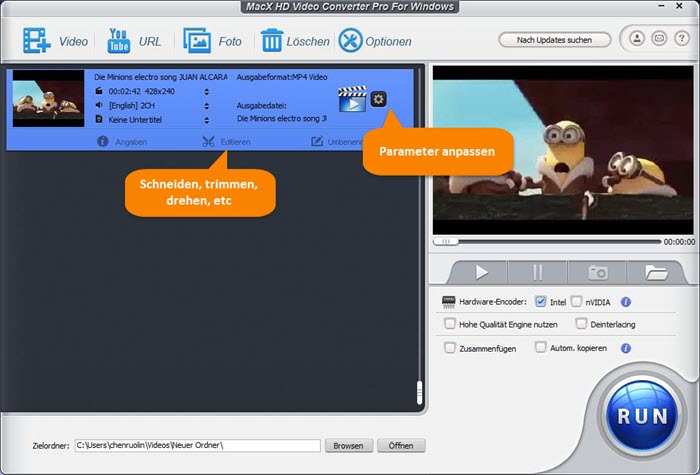Select the Minions video thumbnail in list
Image resolution: width=700 pixels, height=475 pixels.
click(48, 98)
